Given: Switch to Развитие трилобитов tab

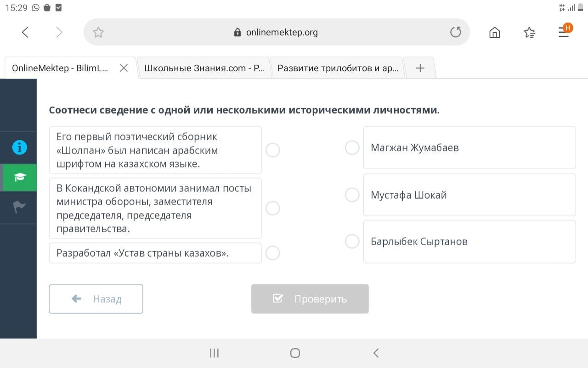Looking at the screenshot, I should click(338, 68).
